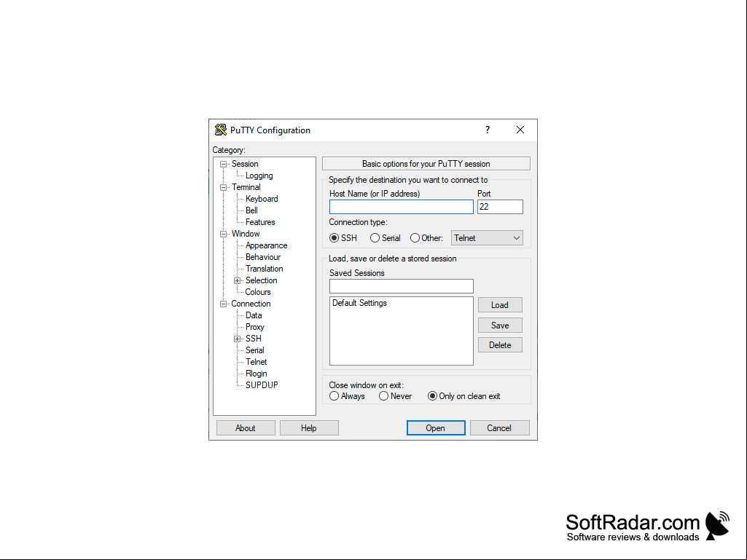
Task: Open the Features settings category
Action: pyautogui.click(x=260, y=222)
